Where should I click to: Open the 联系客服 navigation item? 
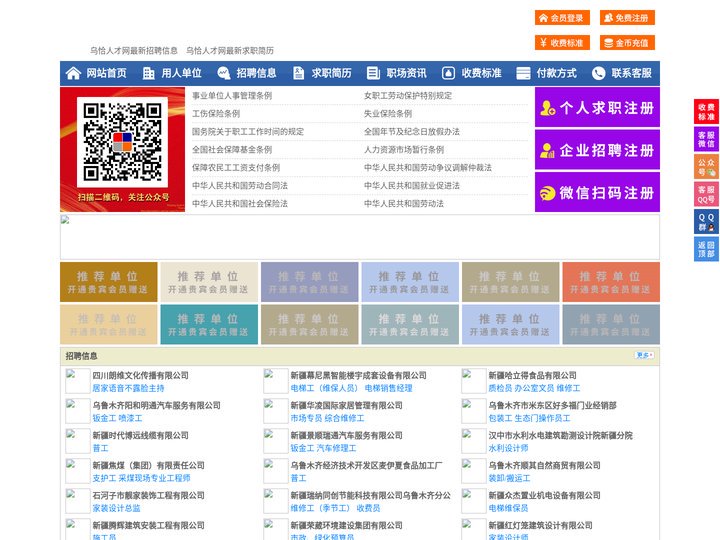click(631, 73)
